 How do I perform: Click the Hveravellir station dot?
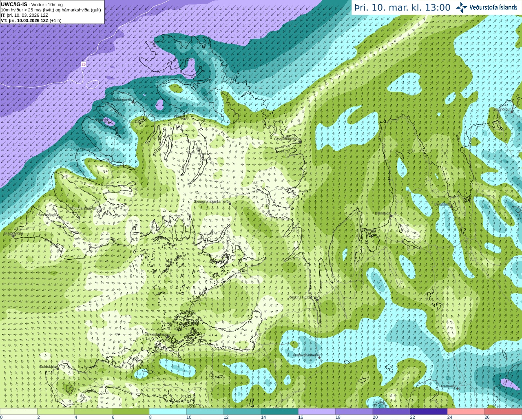coord(458,389)
